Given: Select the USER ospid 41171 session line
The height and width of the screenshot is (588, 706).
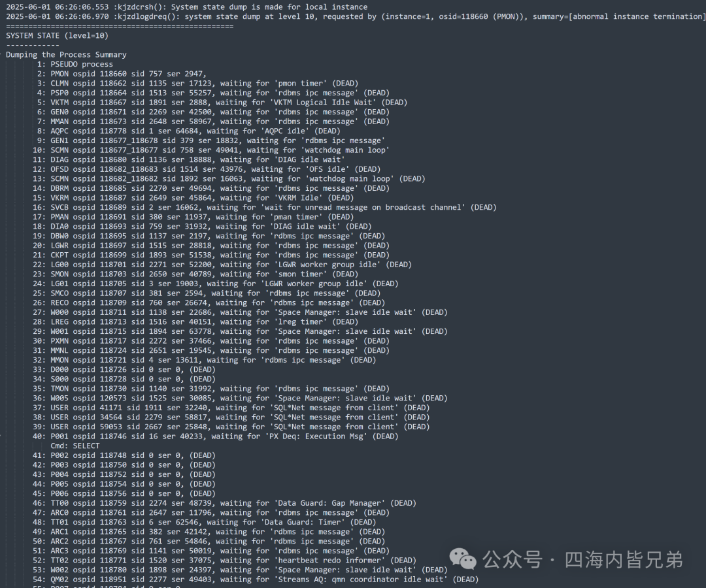Looking at the screenshot, I should [231, 408].
